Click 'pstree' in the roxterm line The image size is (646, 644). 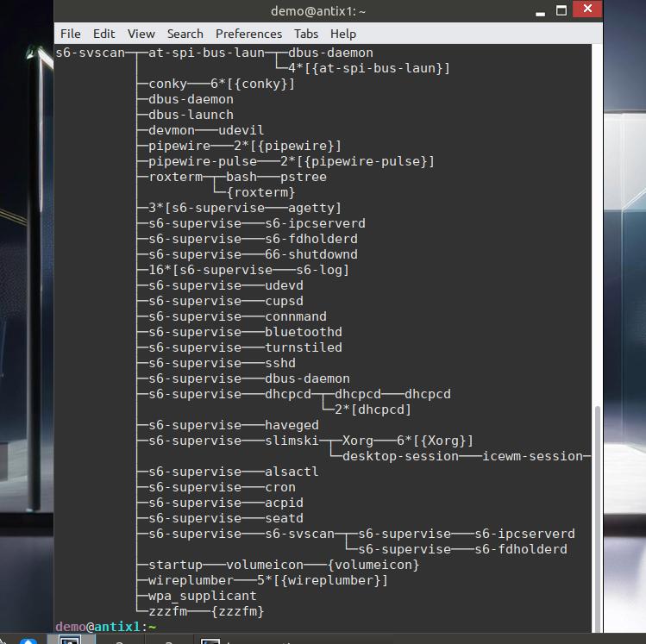pyautogui.click(x=304, y=177)
